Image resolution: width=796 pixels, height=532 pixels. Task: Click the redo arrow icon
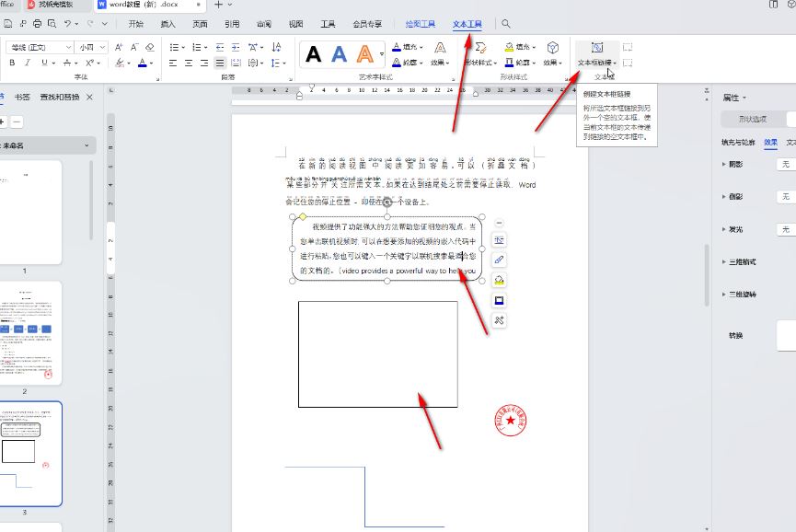click(x=90, y=24)
